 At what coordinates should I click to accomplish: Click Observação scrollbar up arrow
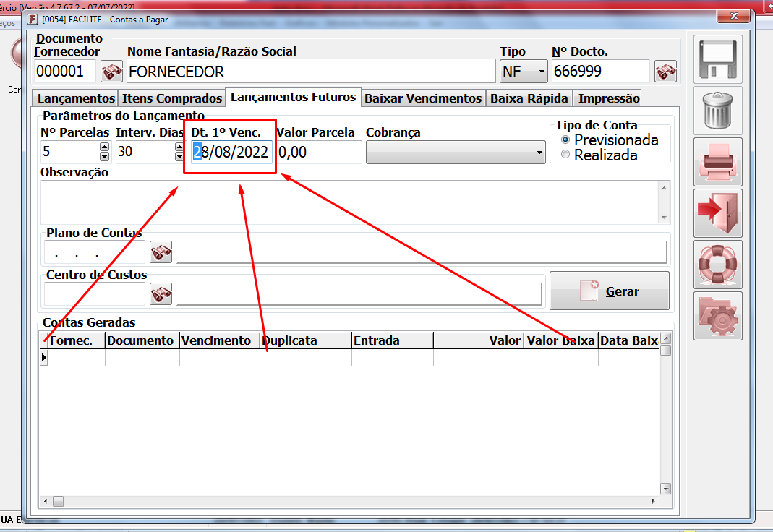coord(664,188)
